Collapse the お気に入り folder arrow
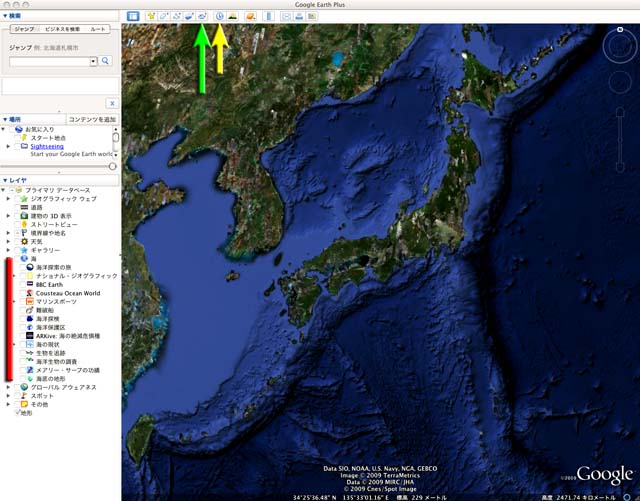This screenshot has height=501, width=640. 3,129
